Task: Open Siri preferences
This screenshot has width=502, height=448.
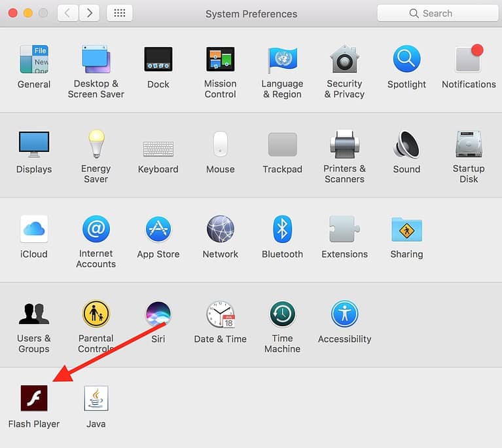Action: coord(158,314)
